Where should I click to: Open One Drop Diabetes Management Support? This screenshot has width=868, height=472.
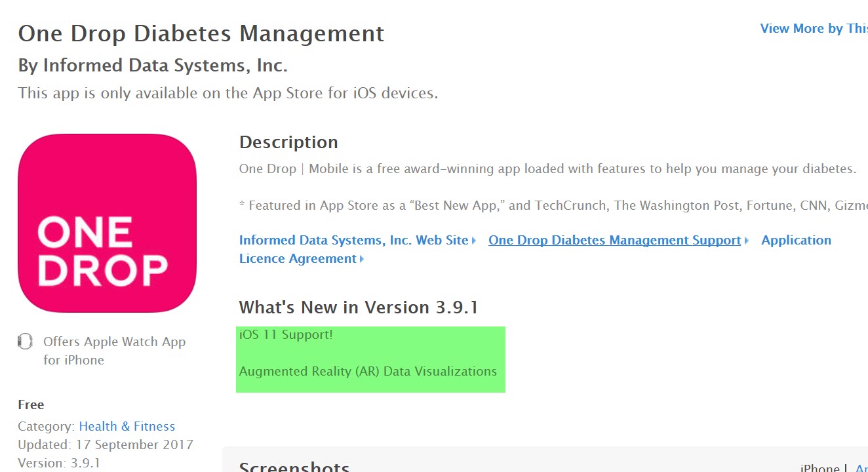tap(614, 240)
